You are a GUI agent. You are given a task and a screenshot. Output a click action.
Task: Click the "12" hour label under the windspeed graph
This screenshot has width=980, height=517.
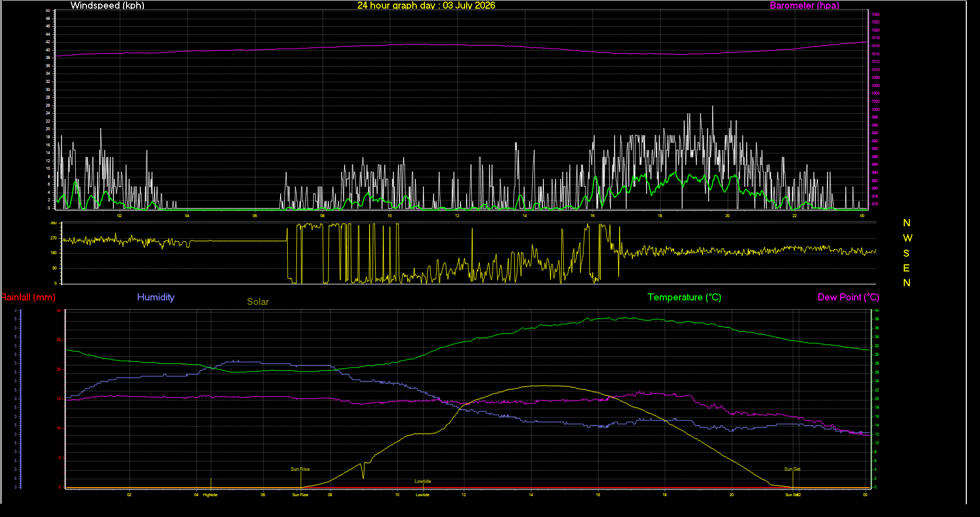[x=457, y=216]
